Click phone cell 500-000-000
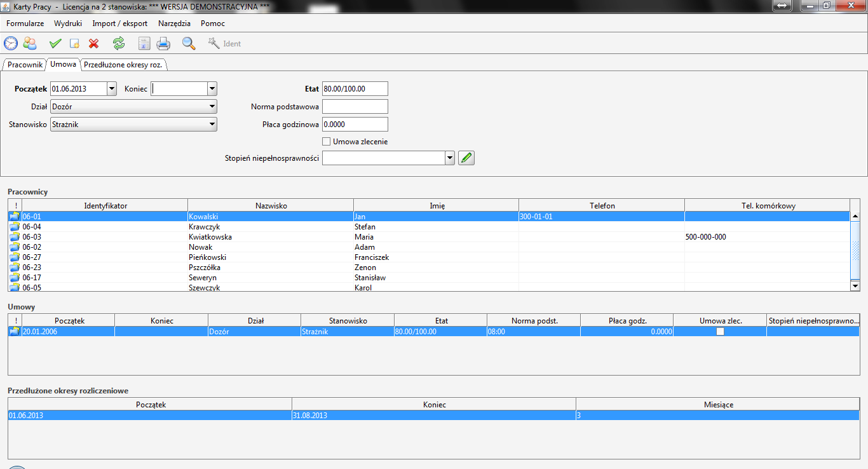 coord(768,237)
